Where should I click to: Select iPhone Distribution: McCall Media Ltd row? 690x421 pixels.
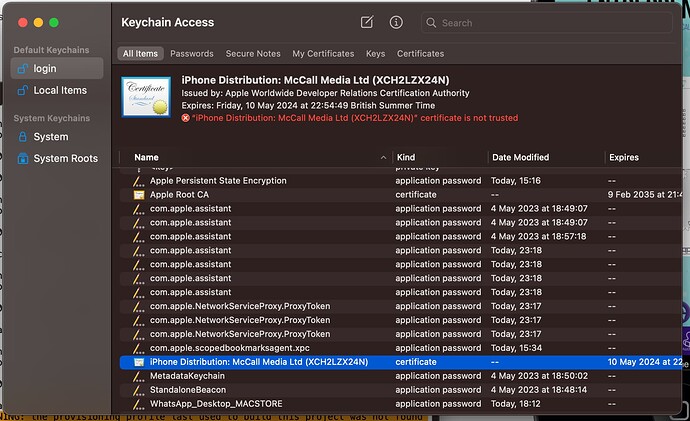click(400, 362)
